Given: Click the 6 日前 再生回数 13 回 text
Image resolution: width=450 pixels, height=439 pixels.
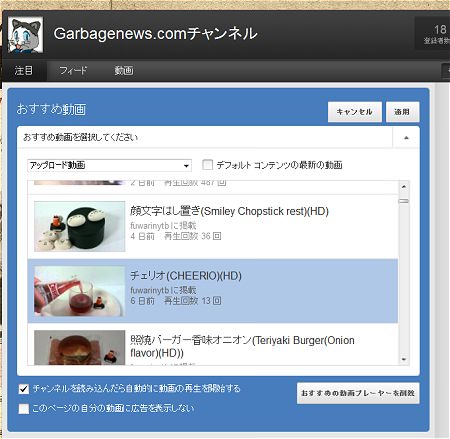Looking at the screenshot, I should [x=176, y=301].
